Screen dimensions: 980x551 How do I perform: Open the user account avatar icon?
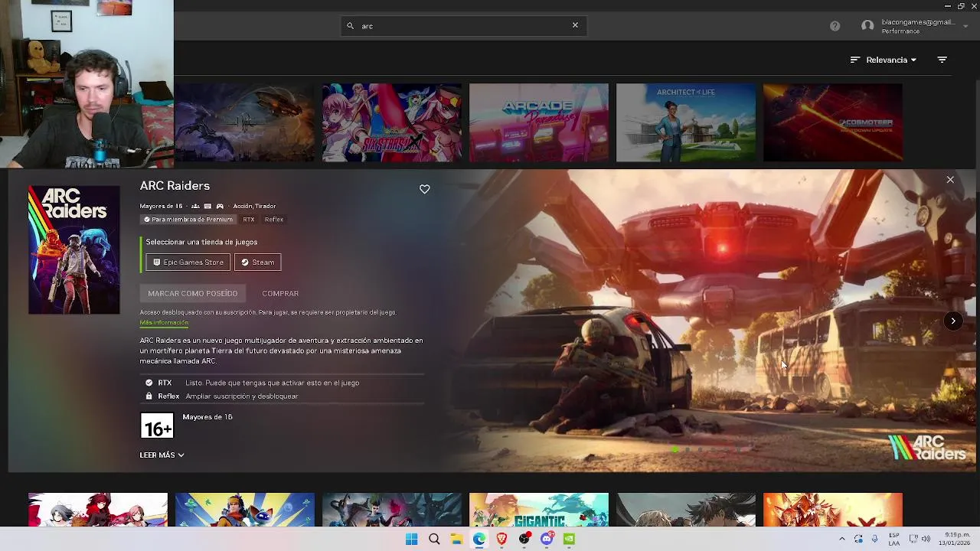click(867, 26)
